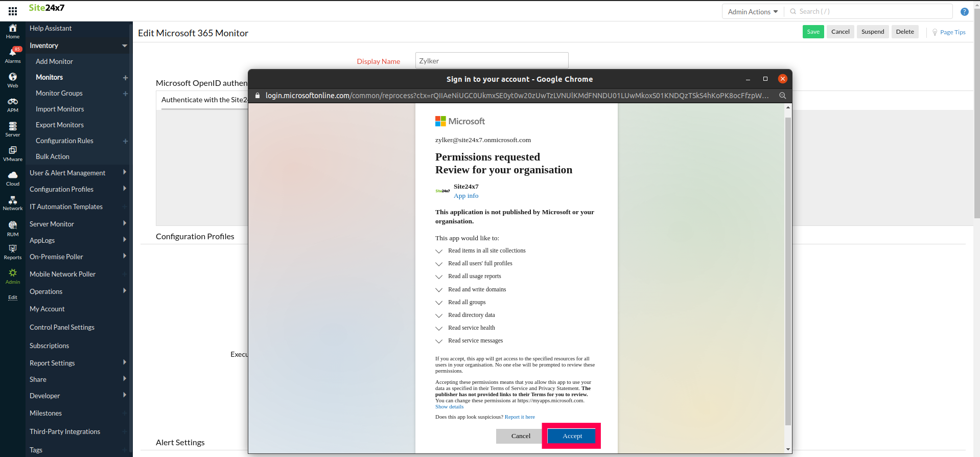This screenshot has width=980, height=457.
Task: Open the Network icon
Action: 13,203
